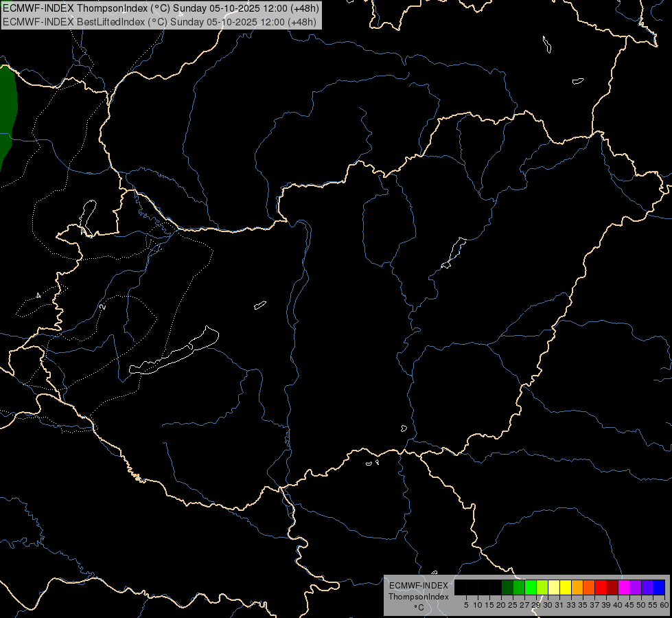Click the dark red 39-40 legend swatch
672x618 pixels.
(x=612, y=587)
